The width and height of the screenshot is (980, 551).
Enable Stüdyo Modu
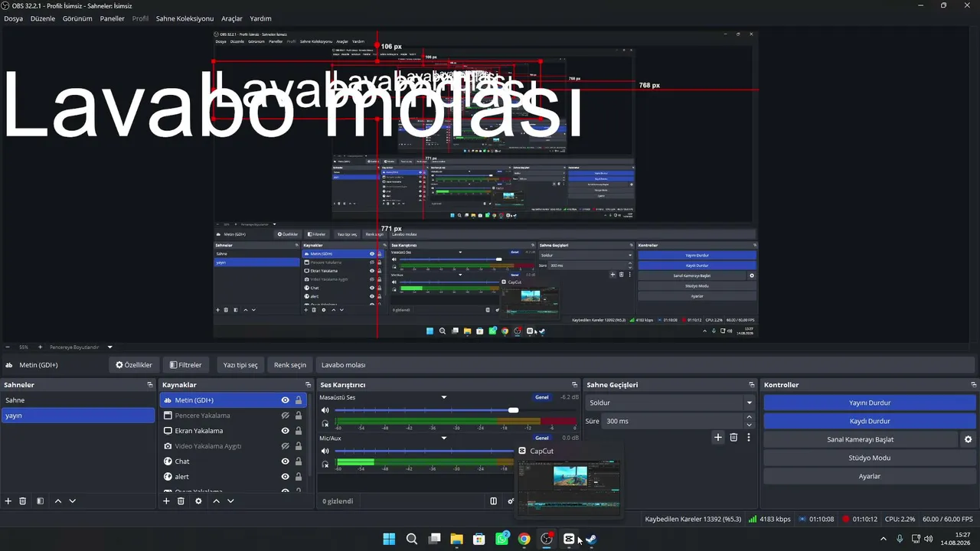click(870, 458)
